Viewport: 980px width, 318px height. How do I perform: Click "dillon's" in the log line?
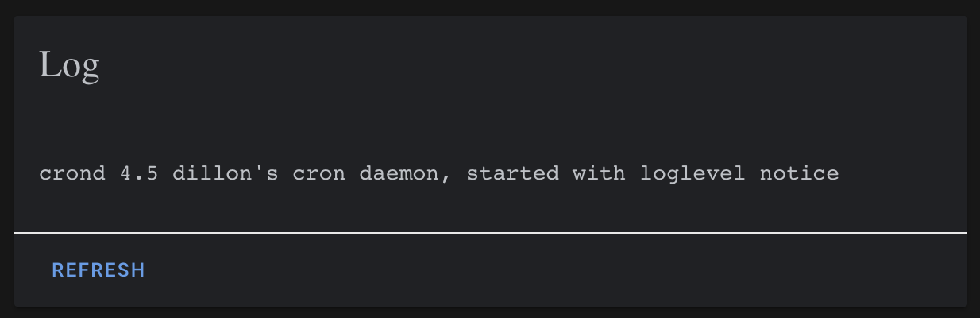226,173
